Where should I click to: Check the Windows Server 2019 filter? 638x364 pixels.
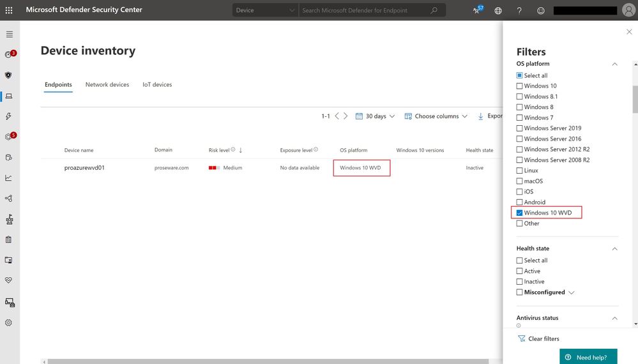[519, 128]
